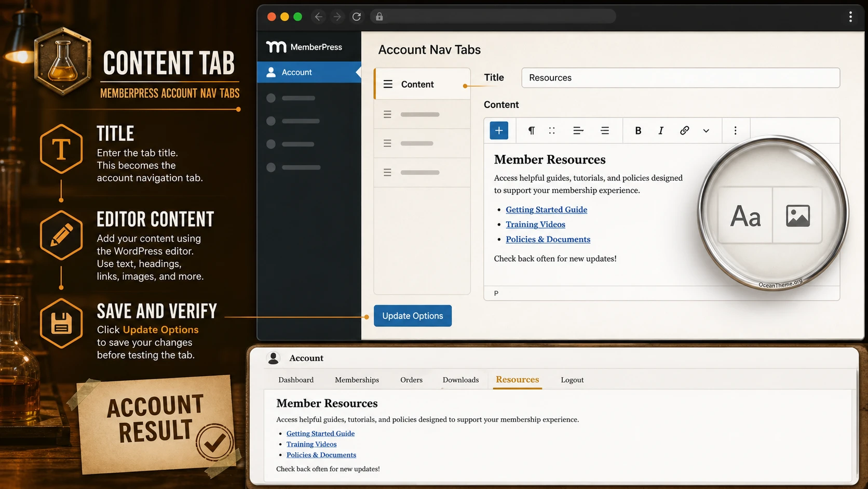Screen dimensions: 868x489
Task: Click the Member Resources heading in editor
Action: click(550, 160)
